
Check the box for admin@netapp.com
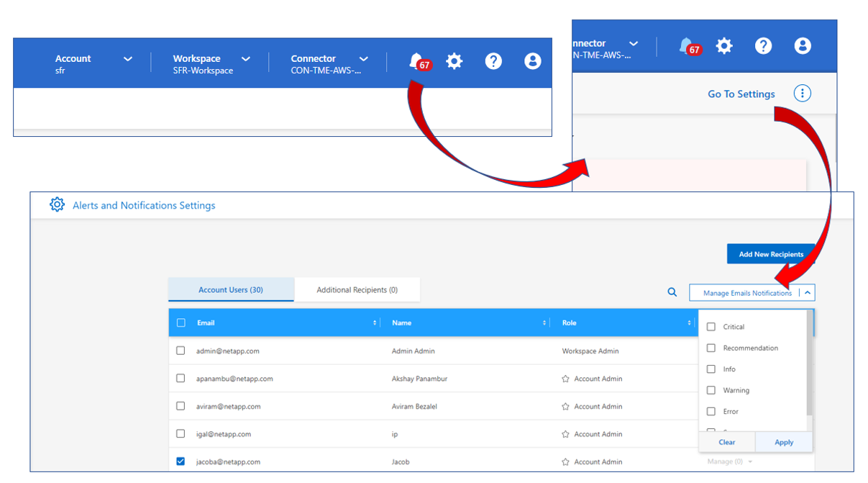point(181,351)
